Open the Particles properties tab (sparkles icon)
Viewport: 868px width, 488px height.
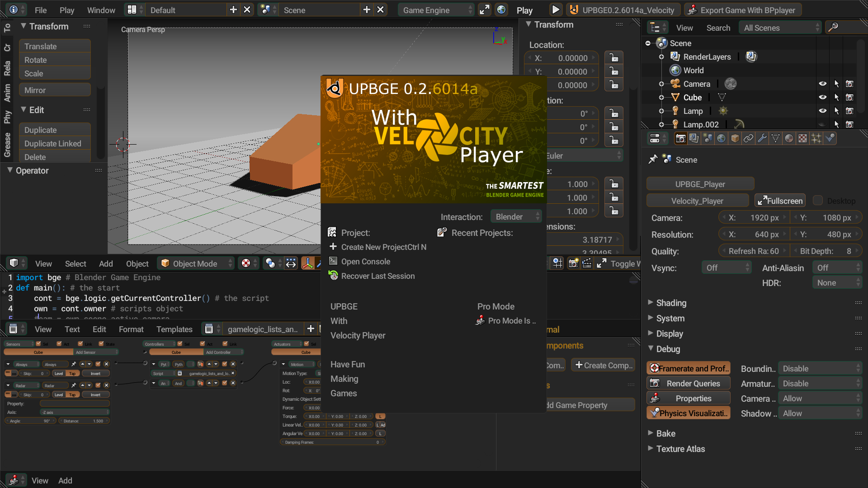tap(816, 139)
